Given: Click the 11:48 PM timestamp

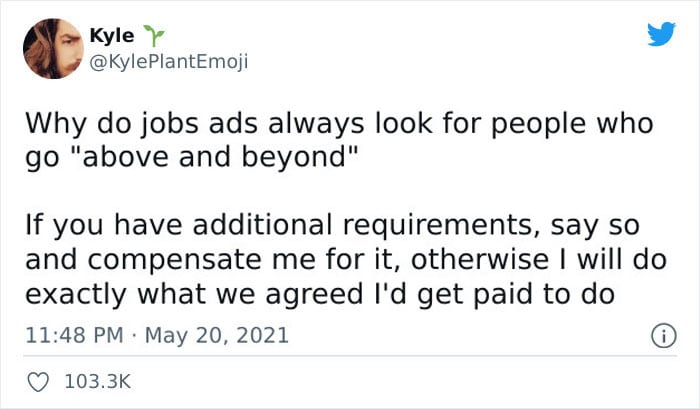Looking at the screenshot, I should (74, 335).
